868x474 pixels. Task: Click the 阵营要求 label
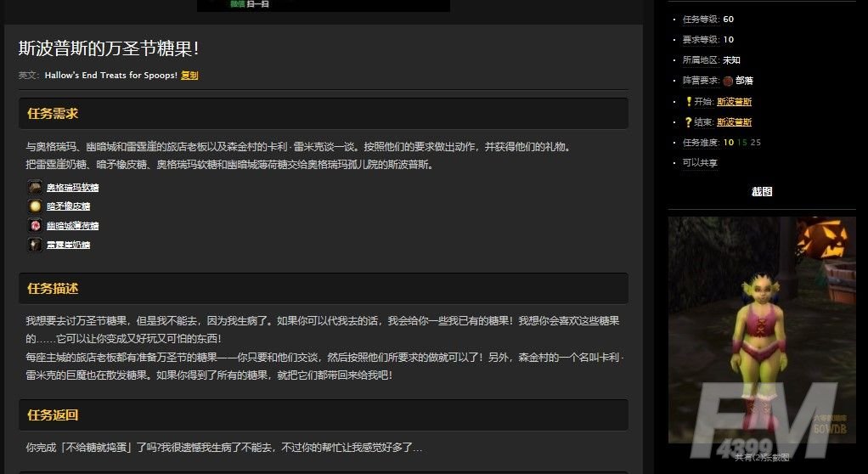(701, 81)
